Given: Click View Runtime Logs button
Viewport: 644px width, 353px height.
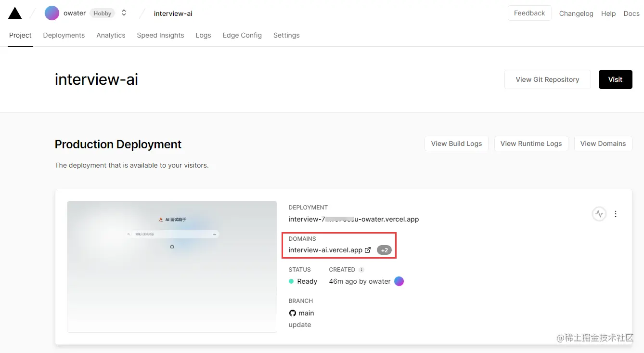Looking at the screenshot, I should (x=531, y=144).
